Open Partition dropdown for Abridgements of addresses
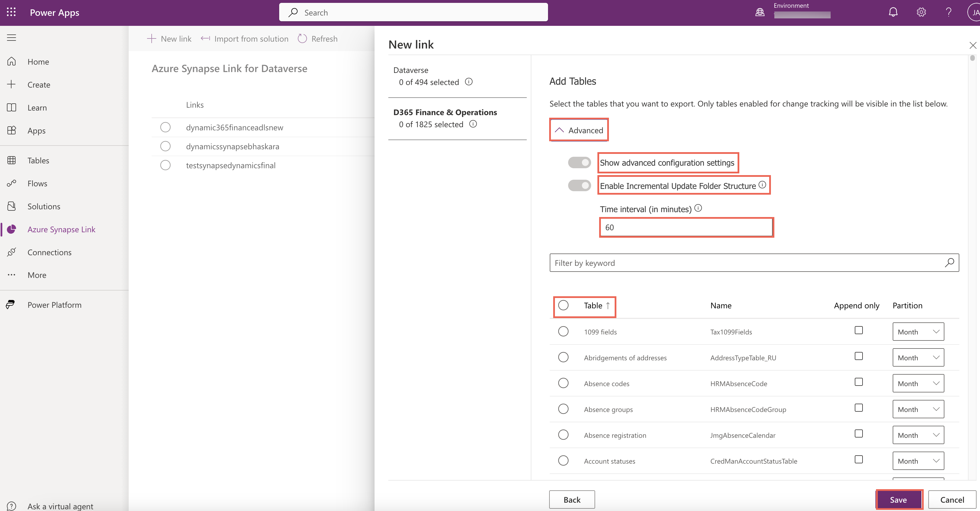980x511 pixels. (918, 357)
